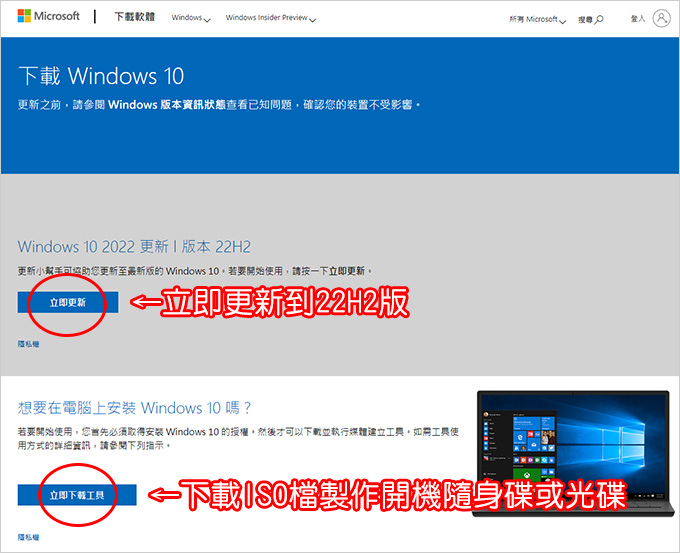Open the Windows 版本資訊狀態 link
This screenshot has width=680, height=553.
coord(167,105)
